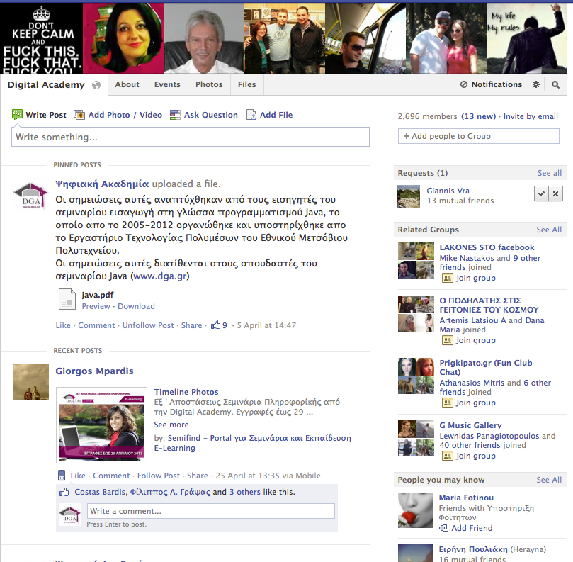
Task: Click the Write Post speech-bubble icon
Action: click(x=17, y=114)
